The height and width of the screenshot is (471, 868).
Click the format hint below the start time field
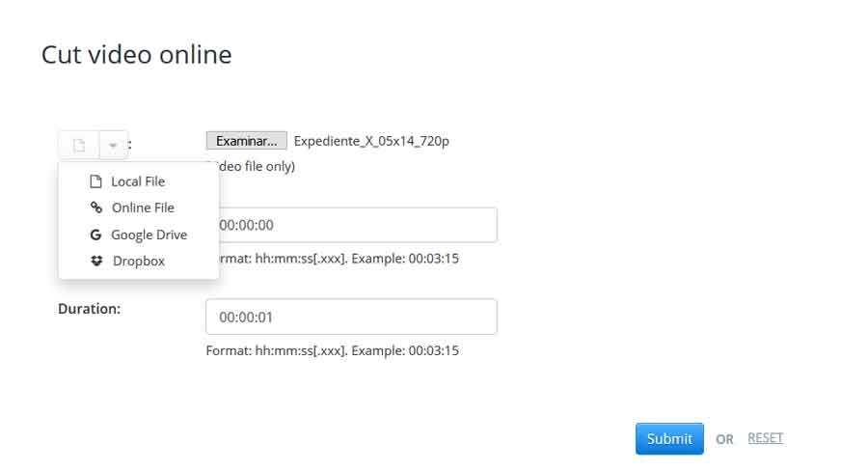tap(338, 259)
